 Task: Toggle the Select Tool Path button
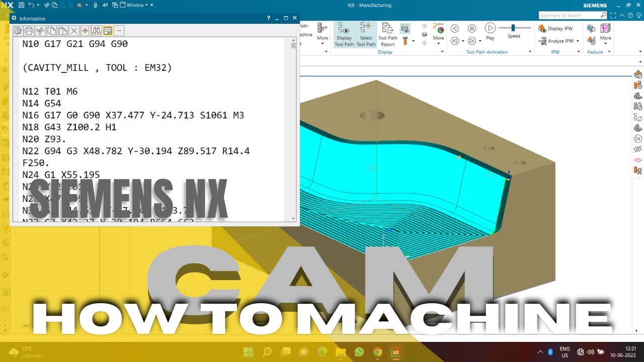tap(366, 35)
